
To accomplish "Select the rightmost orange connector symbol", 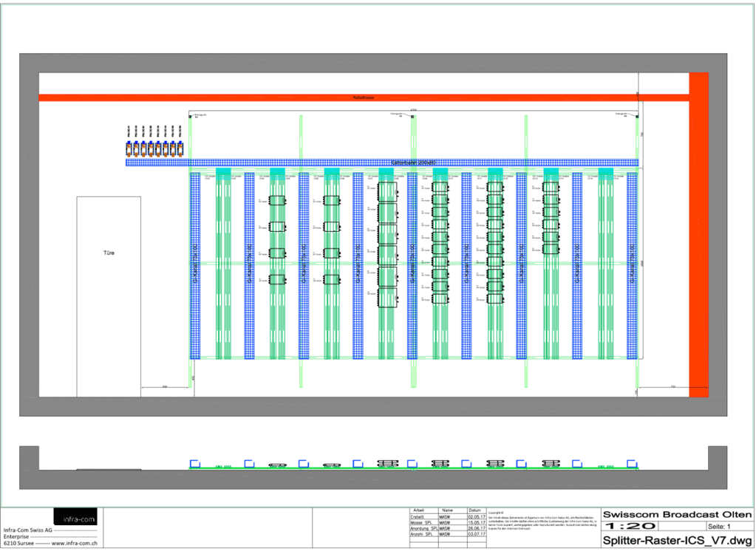I will coord(180,148).
